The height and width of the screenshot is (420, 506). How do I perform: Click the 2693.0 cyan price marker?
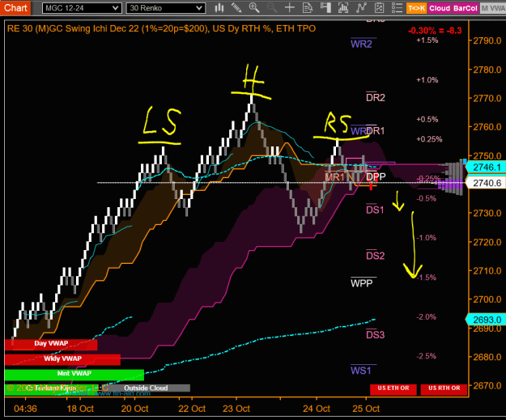(x=487, y=320)
